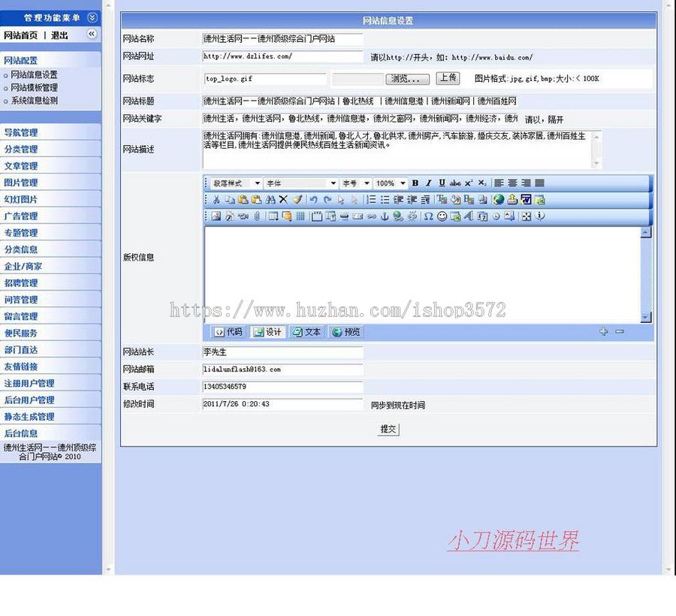
Task: Toggle bold formatting in the editor
Action: (415, 183)
